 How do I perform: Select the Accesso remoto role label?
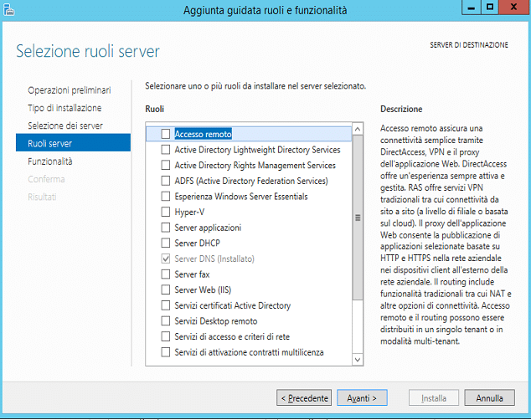click(204, 134)
